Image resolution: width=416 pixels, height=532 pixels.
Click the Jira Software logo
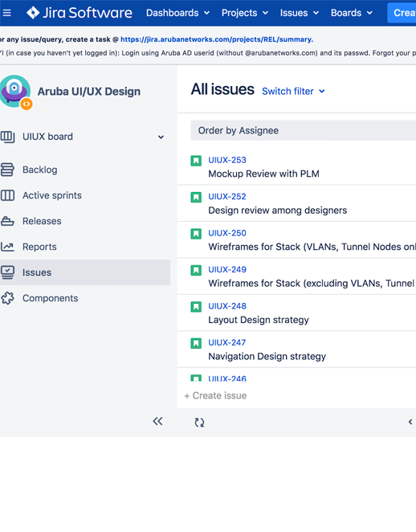click(80, 13)
